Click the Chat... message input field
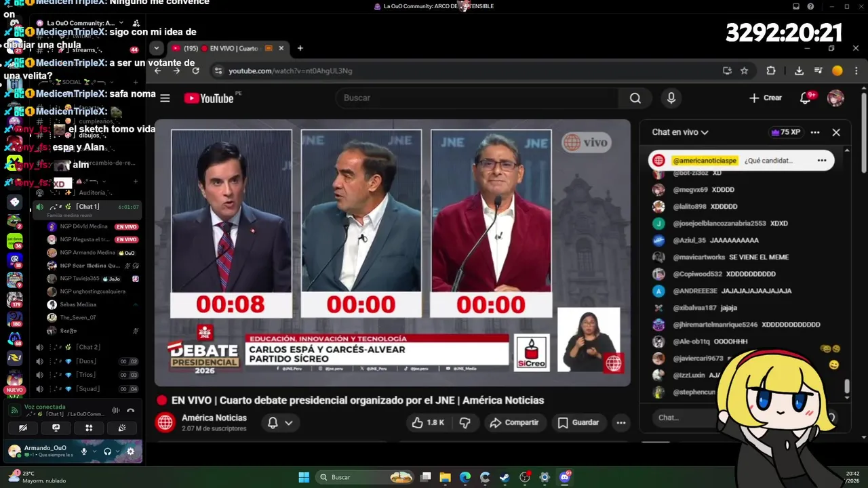Viewport: 868px width, 488px height. pos(685,418)
